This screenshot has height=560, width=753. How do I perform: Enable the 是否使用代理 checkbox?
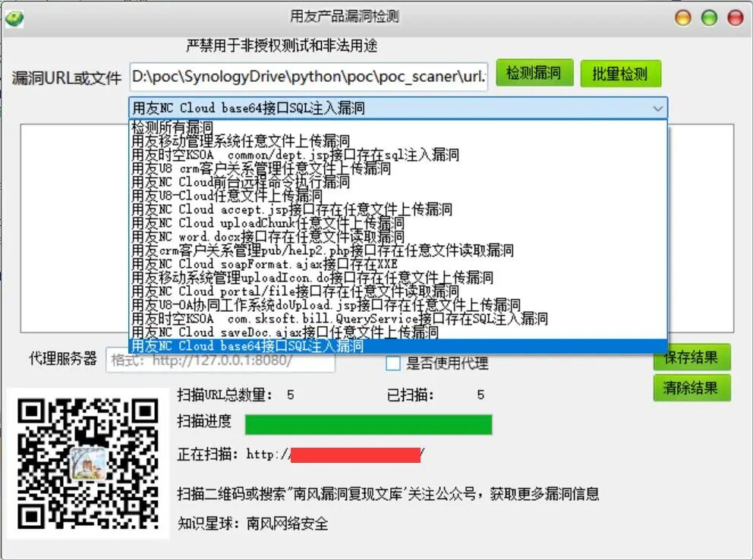point(393,363)
